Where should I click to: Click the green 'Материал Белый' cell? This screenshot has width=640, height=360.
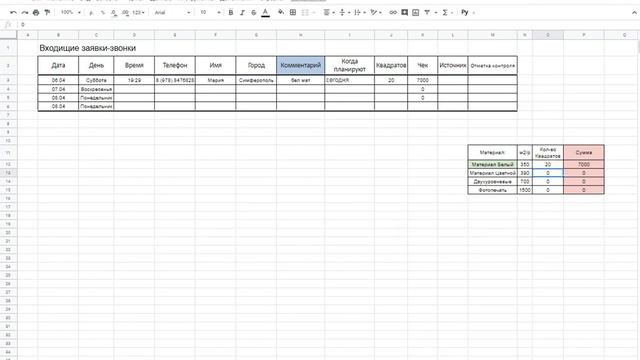tap(492, 164)
